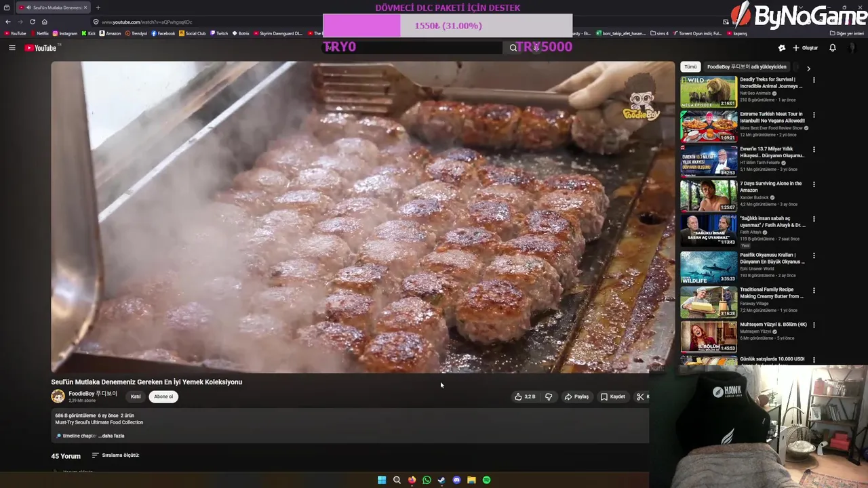Open the Trendyol bookmark
Screen dimensions: 868x488
[136, 33]
